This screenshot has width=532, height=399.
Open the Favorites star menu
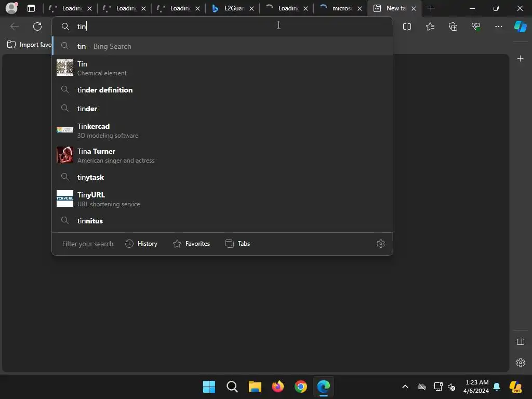tap(430, 26)
